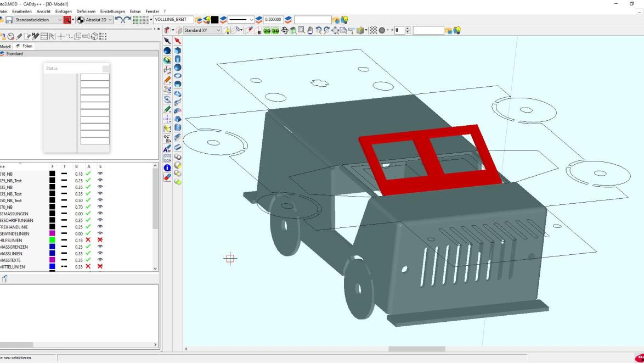
Task: Hide the BEMASSUNGEN layer via eye icon
Action: click(x=100, y=214)
